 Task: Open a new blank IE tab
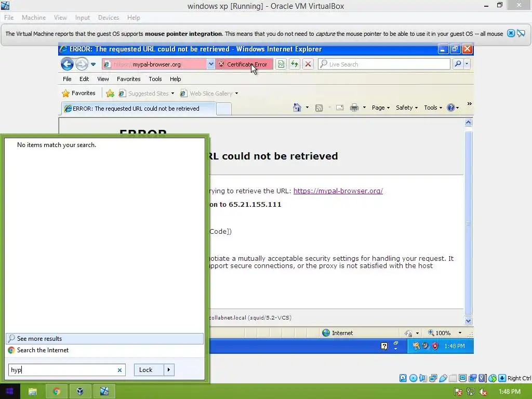pyautogui.click(x=224, y=109)
